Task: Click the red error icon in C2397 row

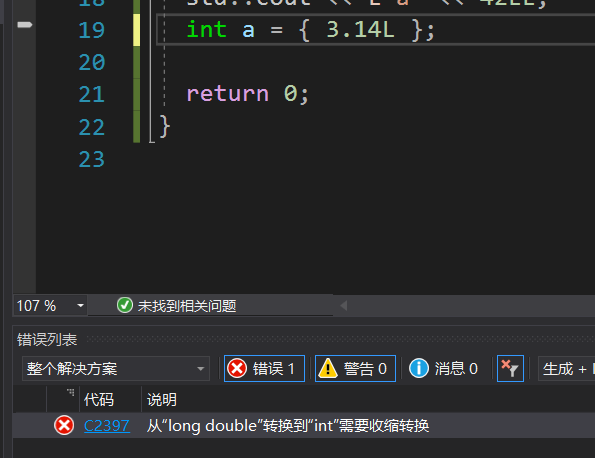Action: [64, 425]
